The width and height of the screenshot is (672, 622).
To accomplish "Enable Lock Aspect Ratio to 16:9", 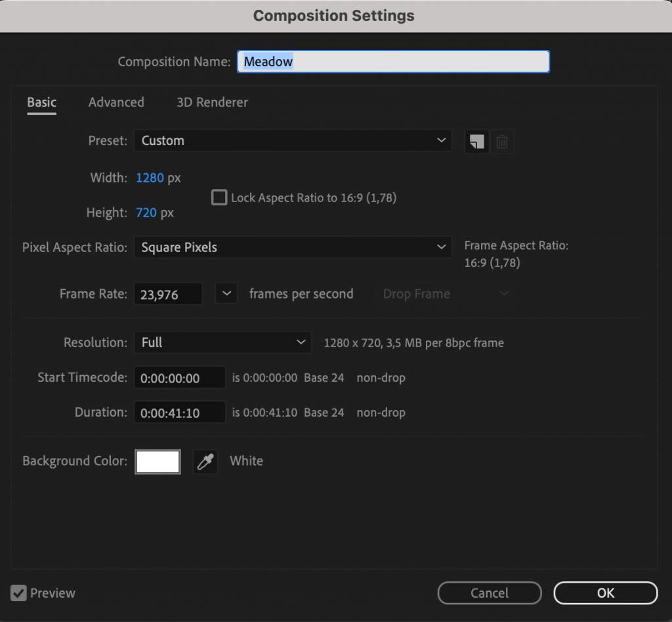I will (219, 197).
